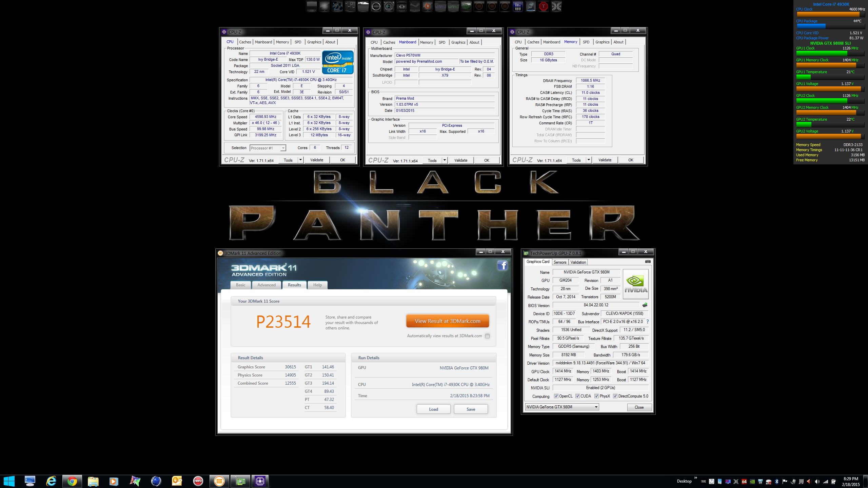Save GPU BIOS using the chip icon in GPU-Z
The height and width of the screenshot is (488, 868).
coord(645,305)
